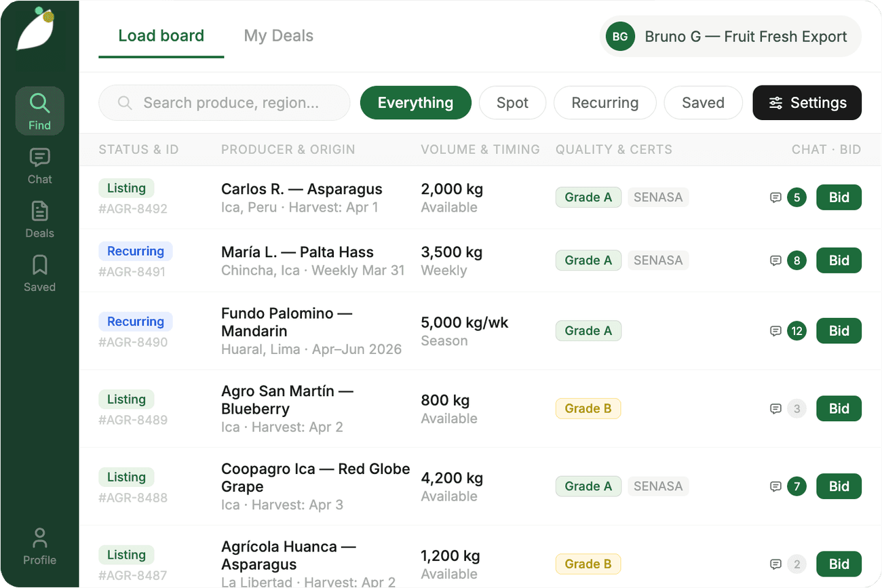
Task: Click Grade A badge for Carlos R.
Action: [588, 197]
